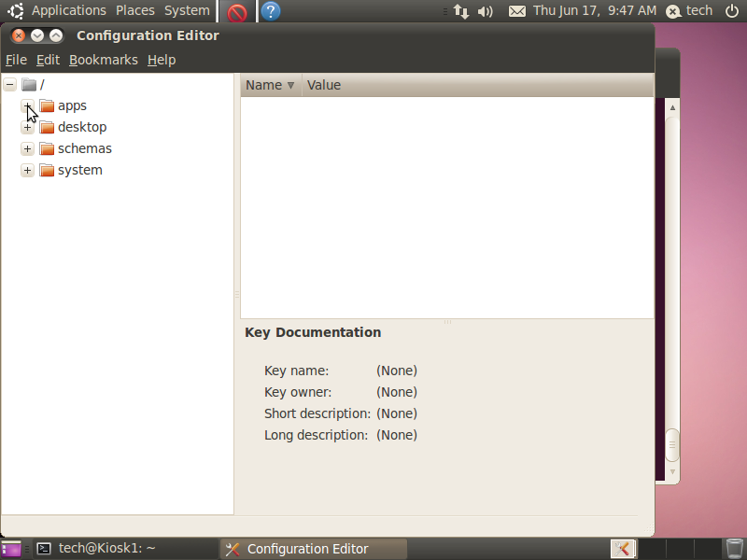Click the apps tree label

(x=73, y=106)
